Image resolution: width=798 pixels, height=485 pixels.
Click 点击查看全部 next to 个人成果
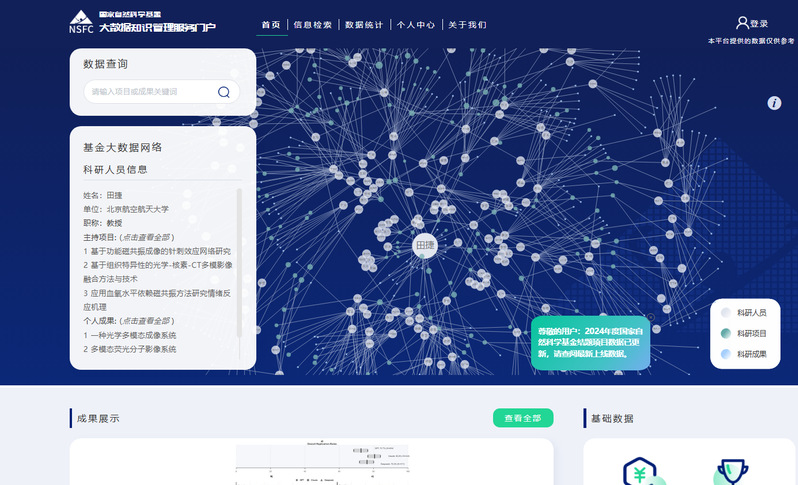tap(152, 321)
